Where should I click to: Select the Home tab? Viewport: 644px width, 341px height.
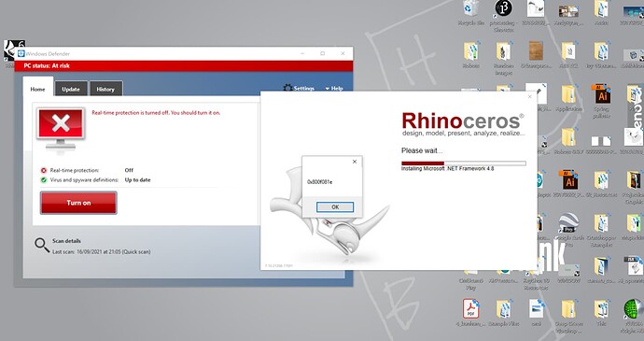click(37, 89)
